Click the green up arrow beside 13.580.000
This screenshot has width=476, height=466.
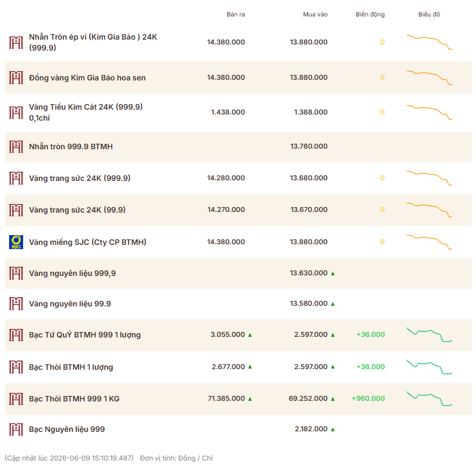pos(333,304)
